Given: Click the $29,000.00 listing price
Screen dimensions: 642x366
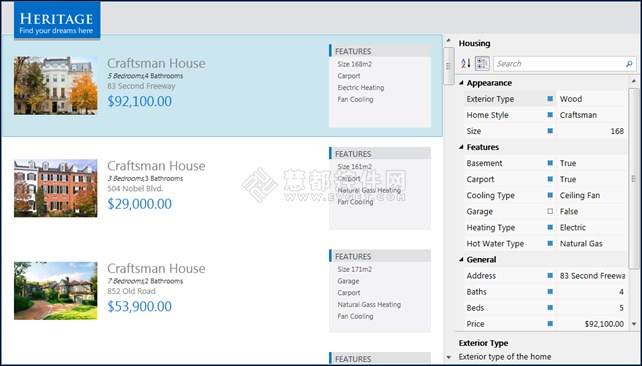Looking at the screenshot, I should click(140, 203).
